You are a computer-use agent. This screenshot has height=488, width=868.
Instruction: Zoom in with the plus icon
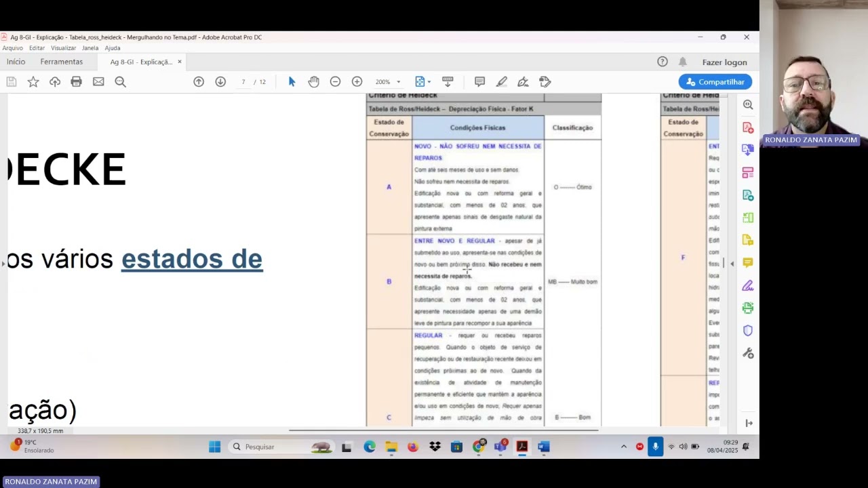357,82
